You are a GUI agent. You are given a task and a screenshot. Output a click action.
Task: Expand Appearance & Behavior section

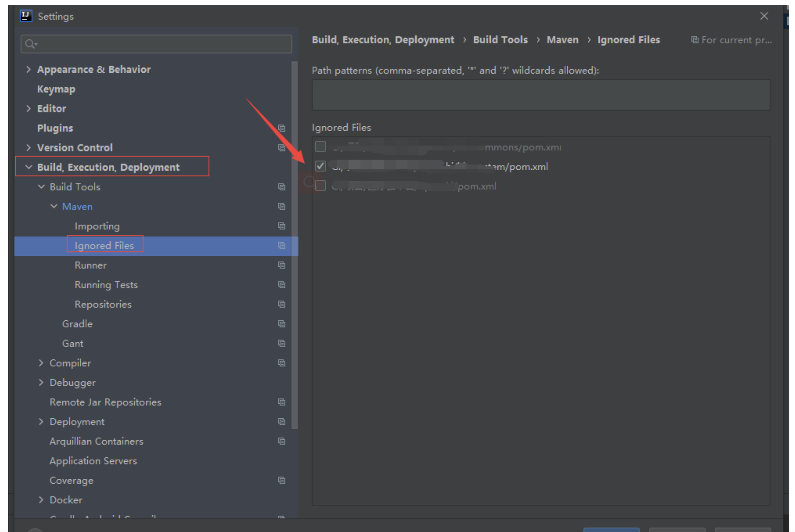click(28, 69)
